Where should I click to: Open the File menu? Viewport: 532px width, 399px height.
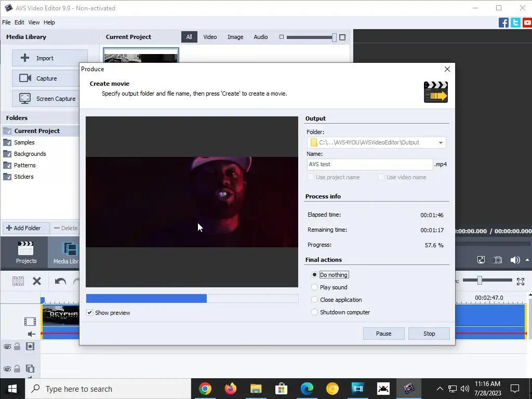(x=6, y=22)
